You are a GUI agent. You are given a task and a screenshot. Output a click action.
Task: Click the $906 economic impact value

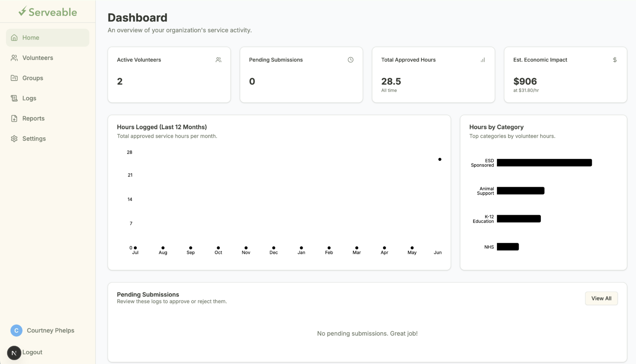pos(525,81)
